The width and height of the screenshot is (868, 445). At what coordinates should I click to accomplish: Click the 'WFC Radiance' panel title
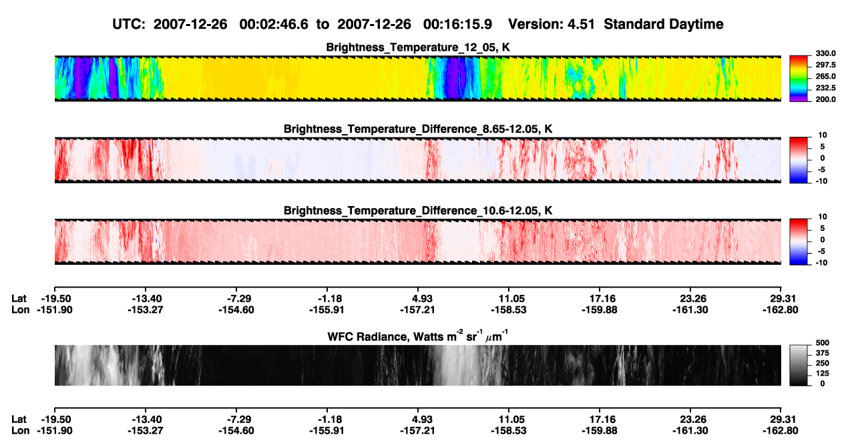(418, 336)
